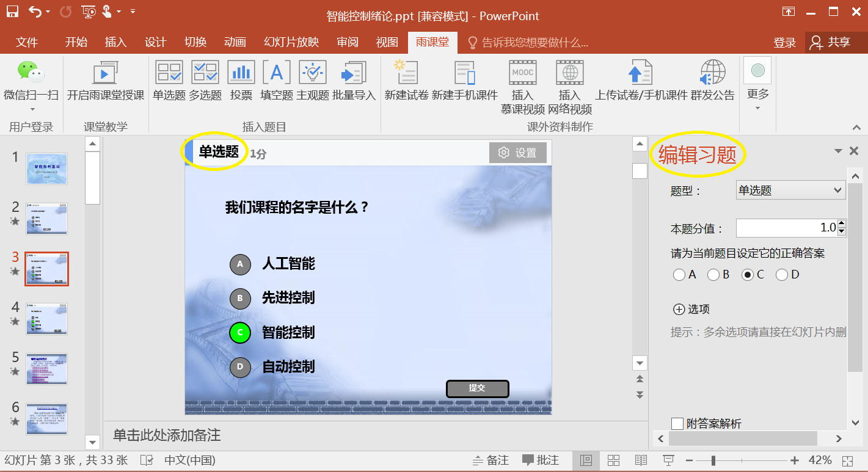The height and width of the screenshot is (472, 868).
Task: Open the 更多 more options button
Action: click(757, 84)
